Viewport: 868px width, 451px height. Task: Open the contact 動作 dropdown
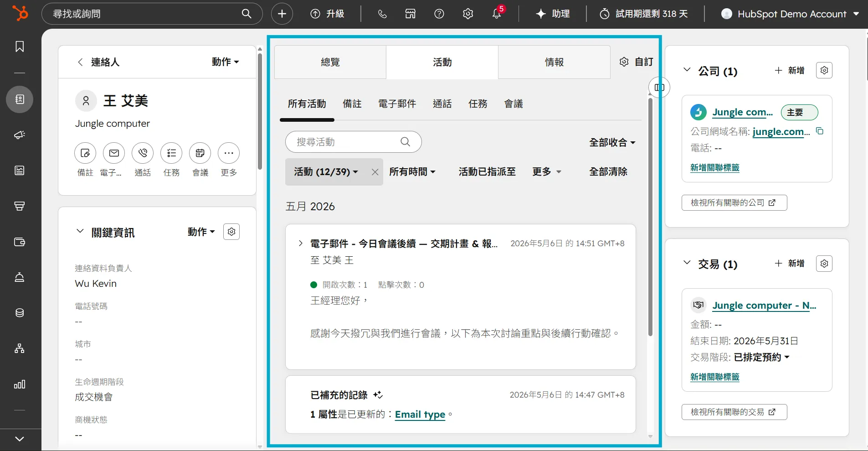pos(226,62)
